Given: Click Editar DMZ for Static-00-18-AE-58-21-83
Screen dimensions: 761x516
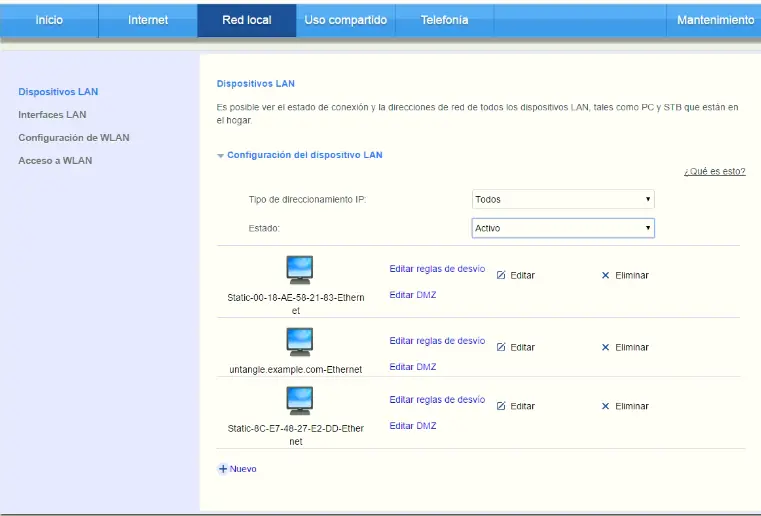Looking at the screenshot, I should [x=413, y=295].
